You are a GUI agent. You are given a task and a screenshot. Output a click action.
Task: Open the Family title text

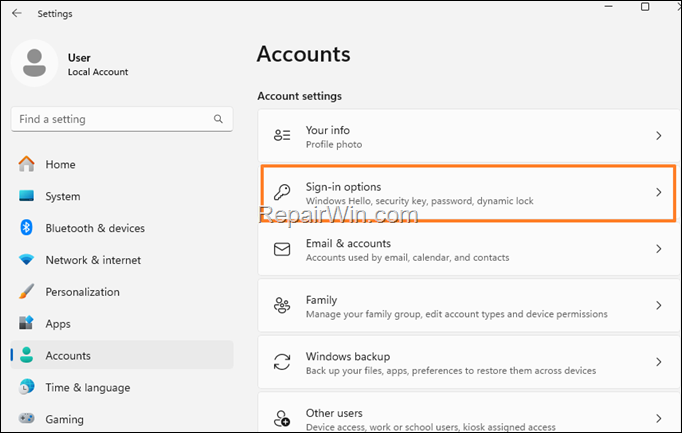click(x=321, y=300)
